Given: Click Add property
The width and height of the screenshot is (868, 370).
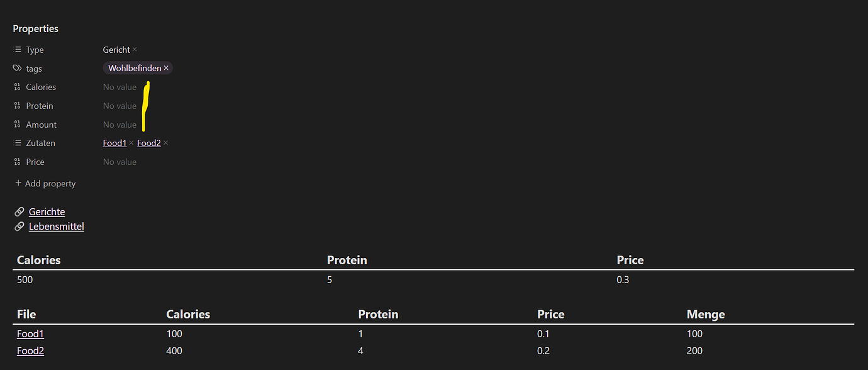Looking at the screenshot, I should (45, 183).
